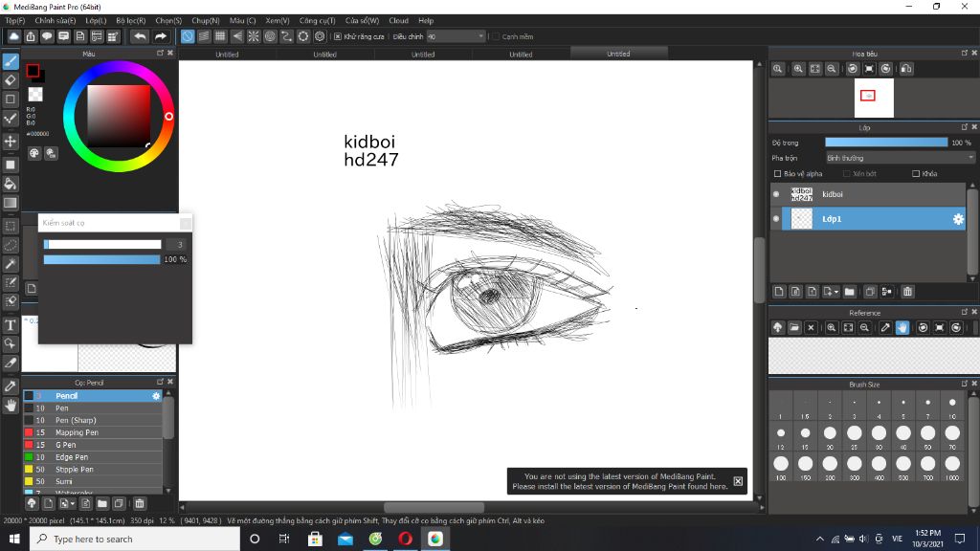Delete layer with trash icon in Lớp panel
The height and width of the screenshot is (551, 980).
tap(907, 292)
